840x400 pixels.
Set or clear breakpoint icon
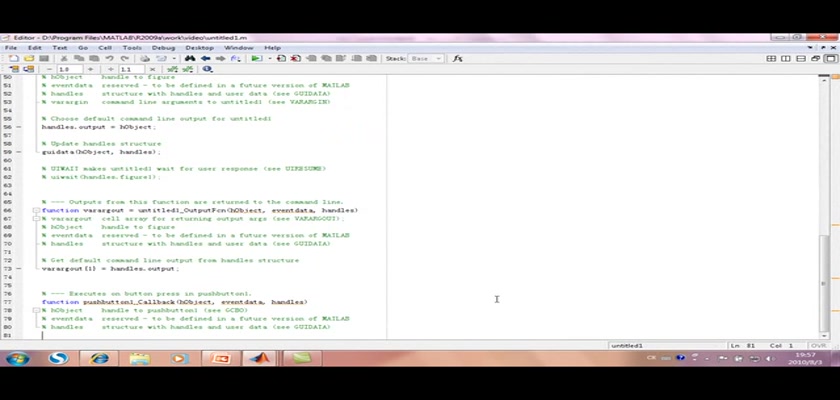281,58
